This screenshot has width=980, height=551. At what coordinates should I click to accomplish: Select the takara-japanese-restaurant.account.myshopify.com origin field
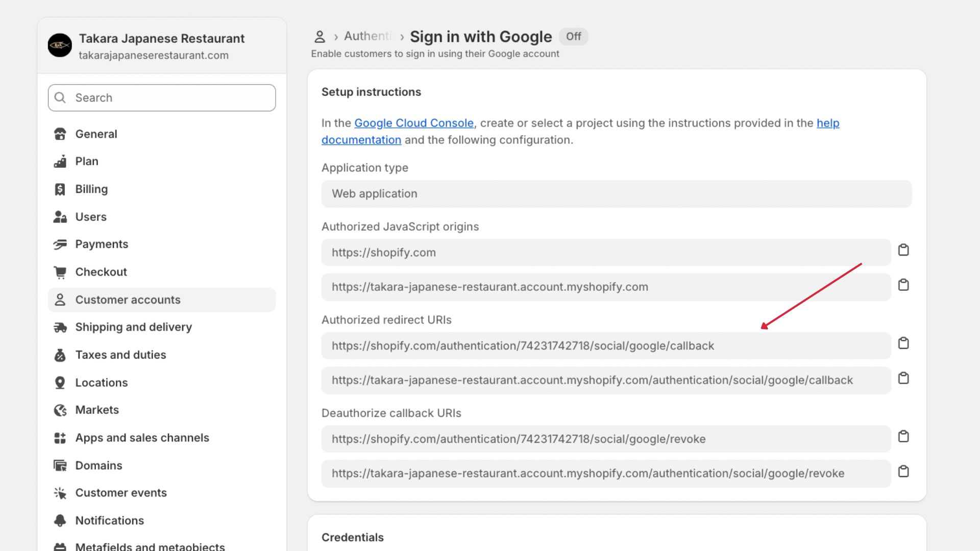606,287
